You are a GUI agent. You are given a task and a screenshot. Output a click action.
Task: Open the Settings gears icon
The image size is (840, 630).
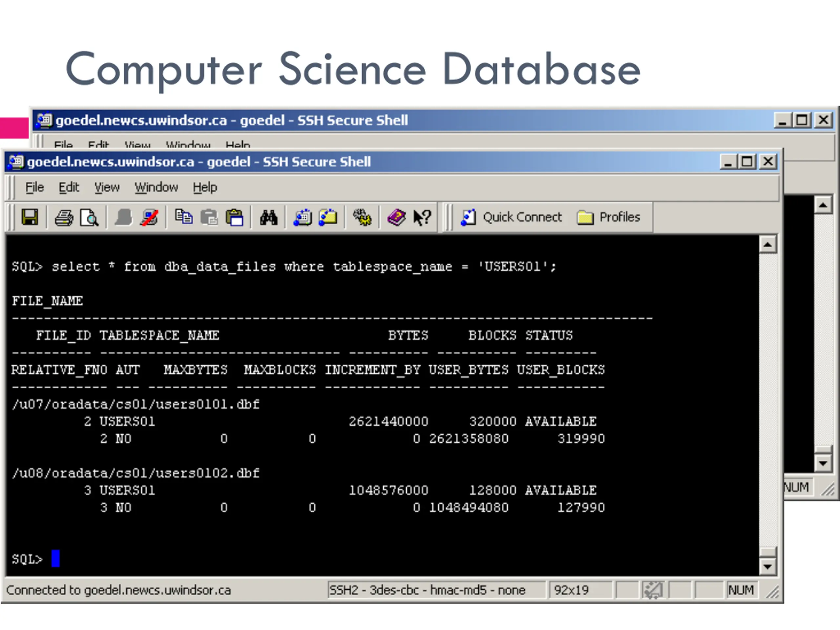tap(362, 218)
